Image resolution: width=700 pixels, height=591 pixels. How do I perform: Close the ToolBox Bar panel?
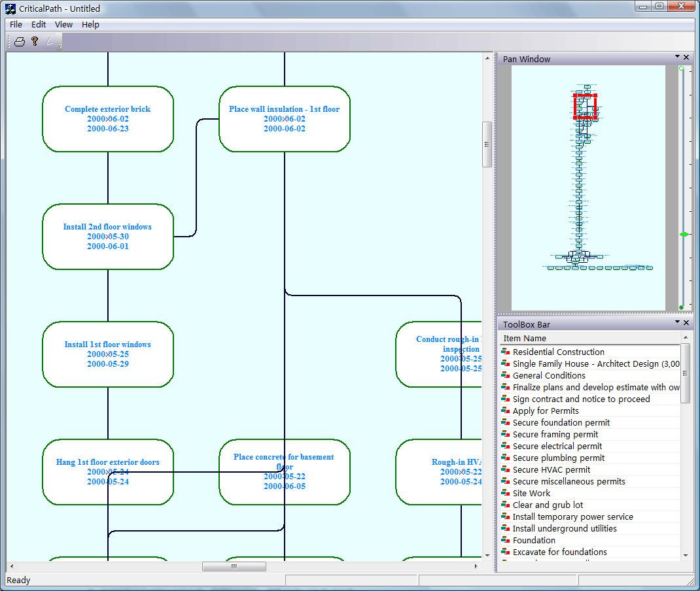pos(686,323)
